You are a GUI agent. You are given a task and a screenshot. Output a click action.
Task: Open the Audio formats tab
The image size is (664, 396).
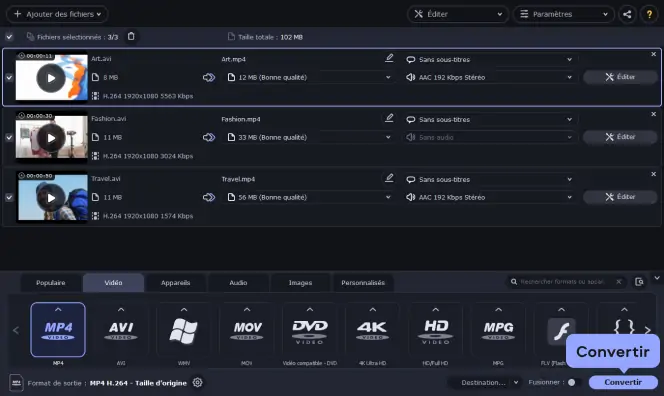pos(238,282)
